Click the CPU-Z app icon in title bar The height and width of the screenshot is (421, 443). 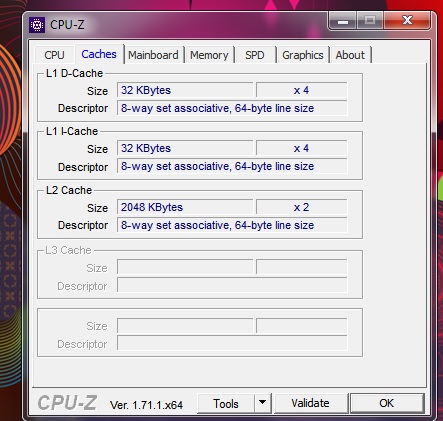click(37, 25)
